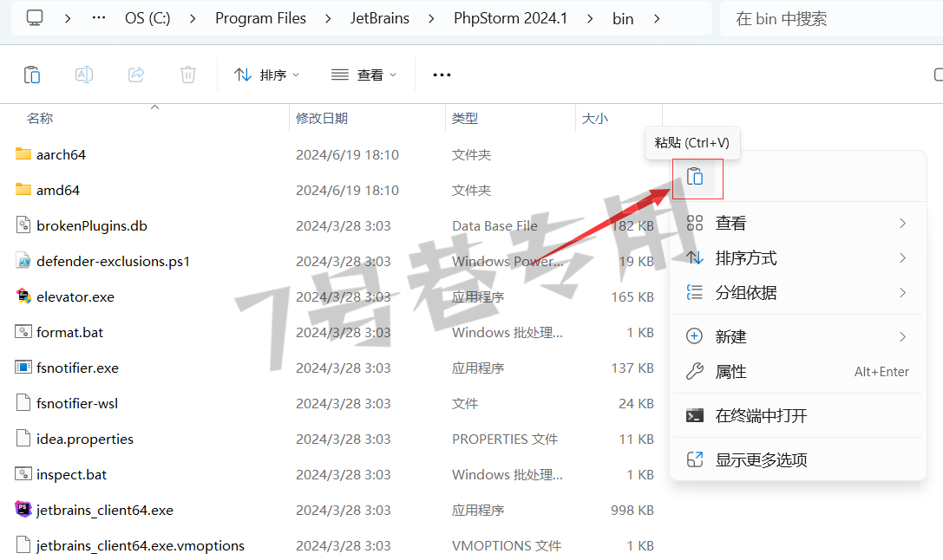
Task: Click the bin segment in the address bar
Action: pyautogui.click(x=623, y=18)
